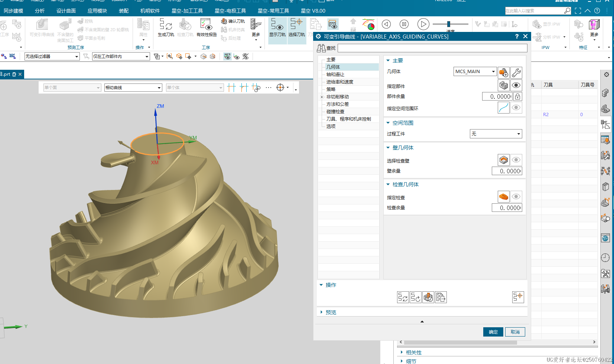Select 碰撞检查 in the dialog tree
The width and height of the screenshot is (614, 364).
335,112
